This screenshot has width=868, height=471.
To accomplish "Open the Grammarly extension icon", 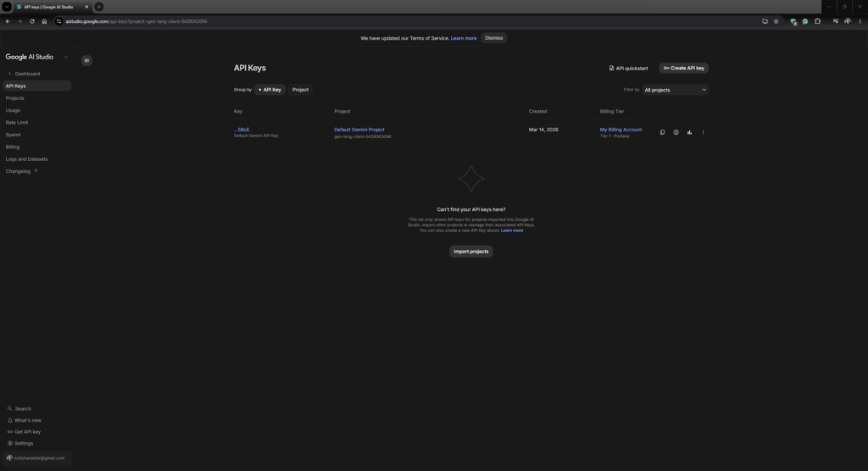I will 805,21.
